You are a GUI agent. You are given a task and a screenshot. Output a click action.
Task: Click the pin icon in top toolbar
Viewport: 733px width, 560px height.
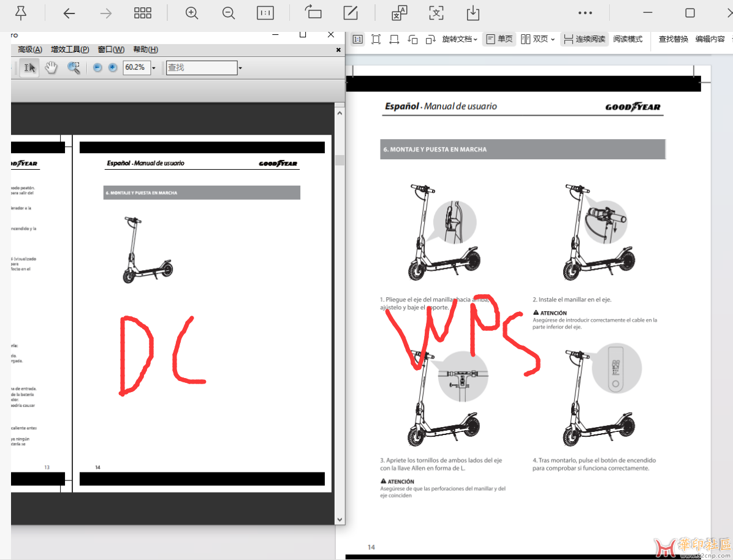[20, 13]
